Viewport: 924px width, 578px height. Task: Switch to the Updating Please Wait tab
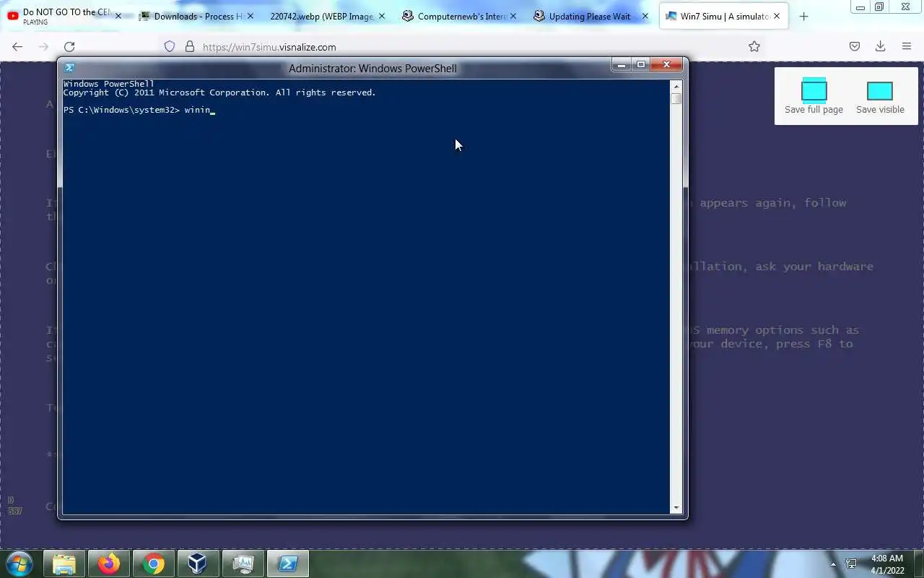(x=590, y=16)
